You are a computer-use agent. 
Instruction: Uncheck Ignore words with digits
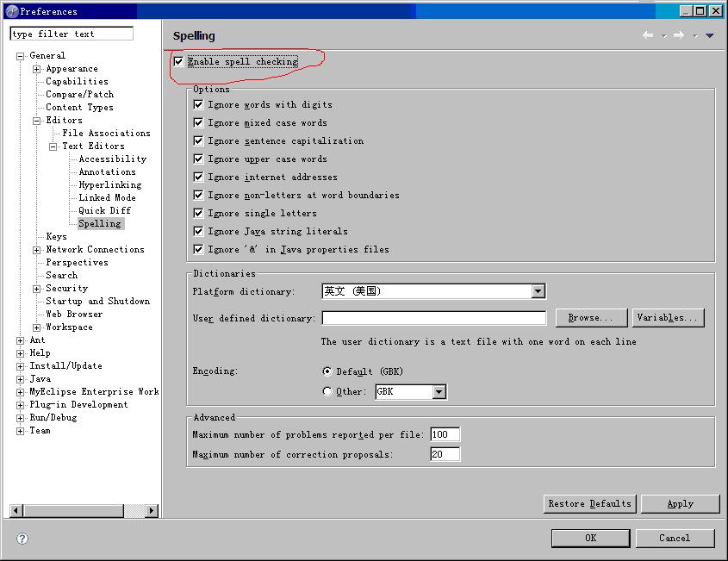(198, 104)
